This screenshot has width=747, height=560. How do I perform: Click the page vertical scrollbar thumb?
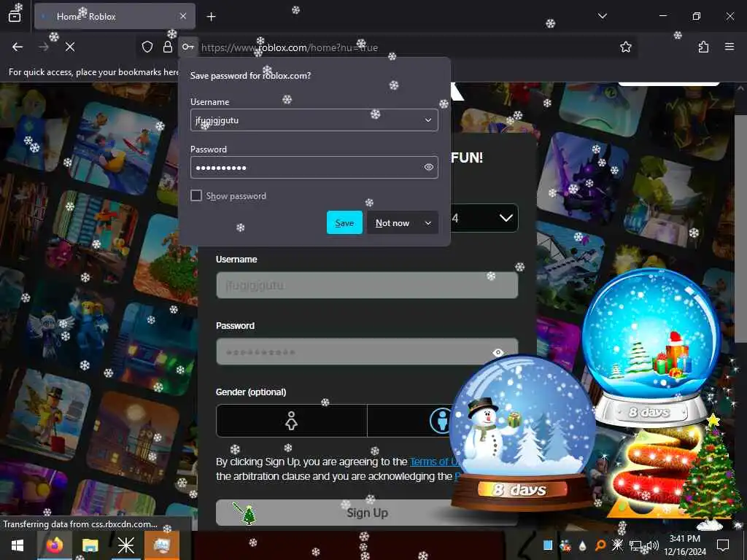coord(740,228)
